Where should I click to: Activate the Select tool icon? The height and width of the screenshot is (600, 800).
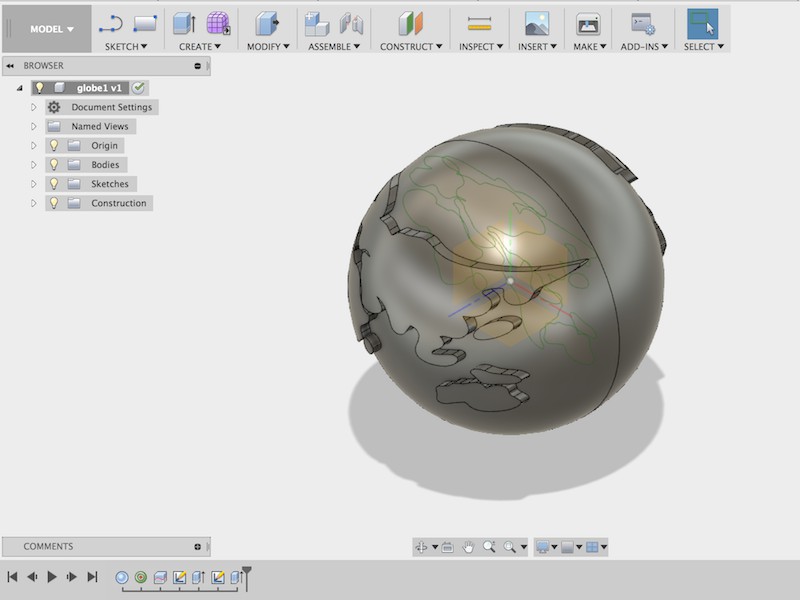(703, 23)
